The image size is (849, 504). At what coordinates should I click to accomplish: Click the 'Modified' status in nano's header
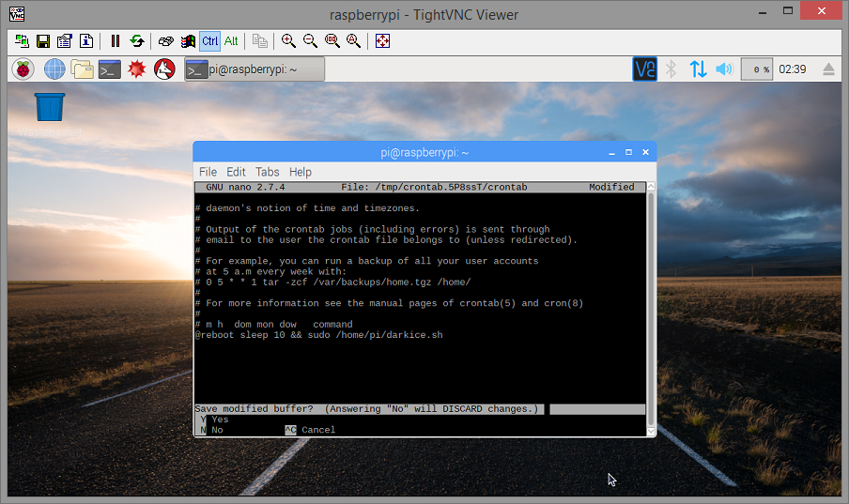click(611, 187)
